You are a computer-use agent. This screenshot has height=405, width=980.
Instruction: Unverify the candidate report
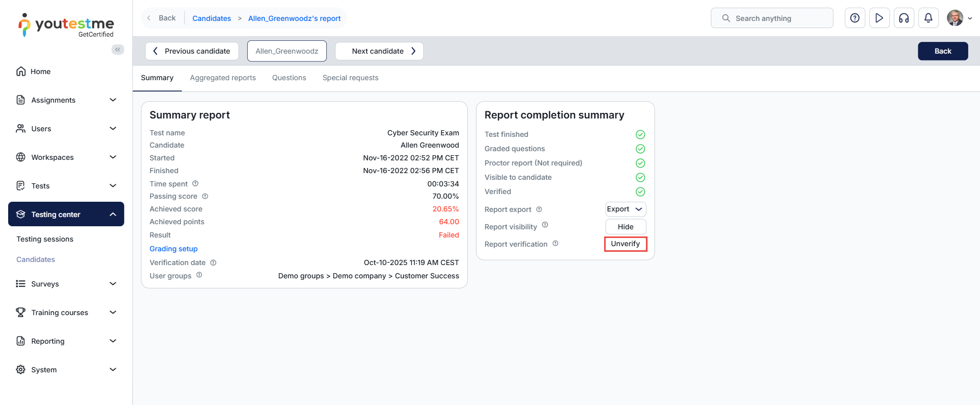(625, 244)
